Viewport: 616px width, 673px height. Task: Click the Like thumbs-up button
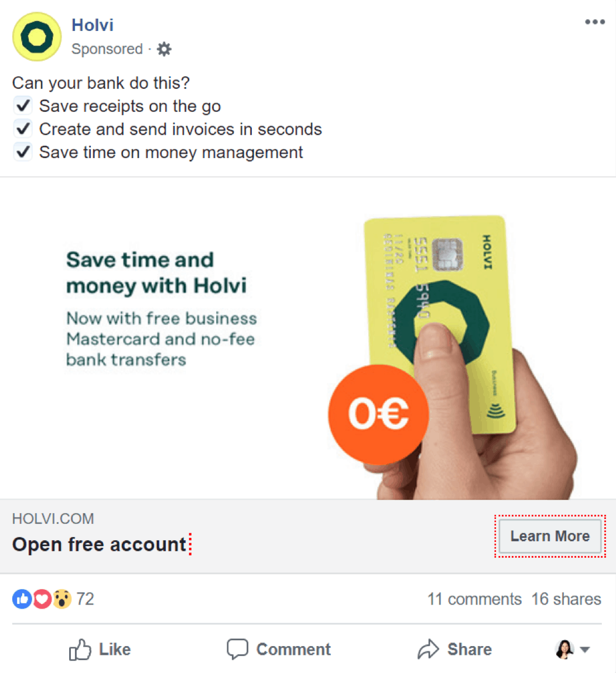(x=100, y=650)
